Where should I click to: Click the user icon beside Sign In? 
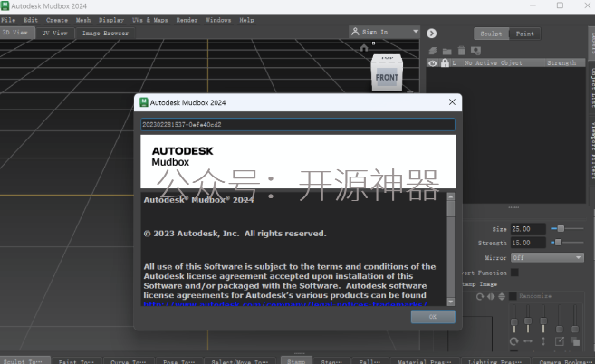pos(355,32)
